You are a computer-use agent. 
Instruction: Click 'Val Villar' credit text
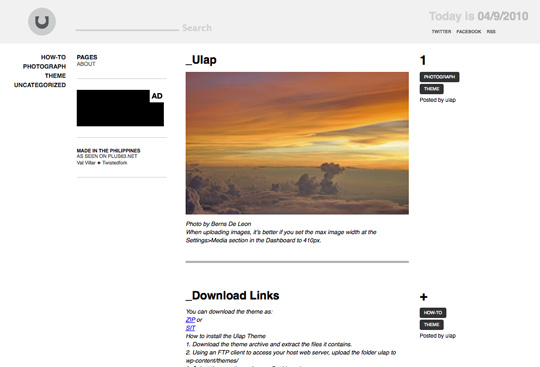coord(86,163)
